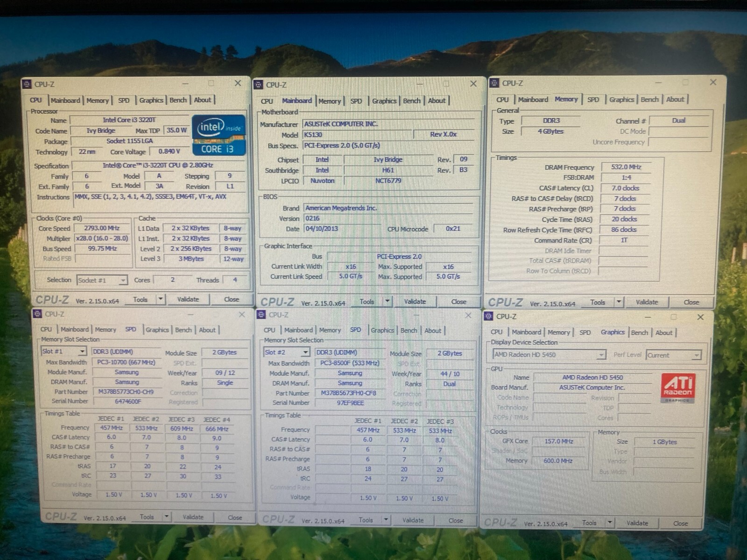Click the Southbridge H61 model value
The height and width of the screenshot is (560, 747).
388,170
